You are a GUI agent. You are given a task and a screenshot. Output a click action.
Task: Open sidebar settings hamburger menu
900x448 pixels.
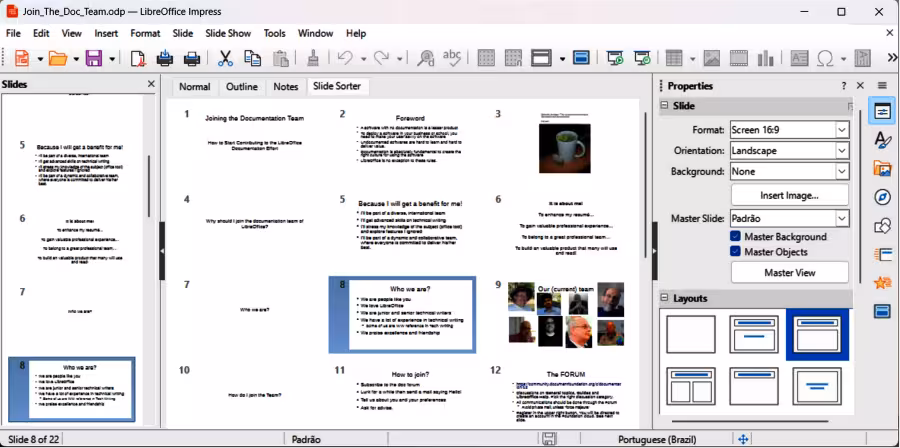pyautogui.click(x=882, y=85)
